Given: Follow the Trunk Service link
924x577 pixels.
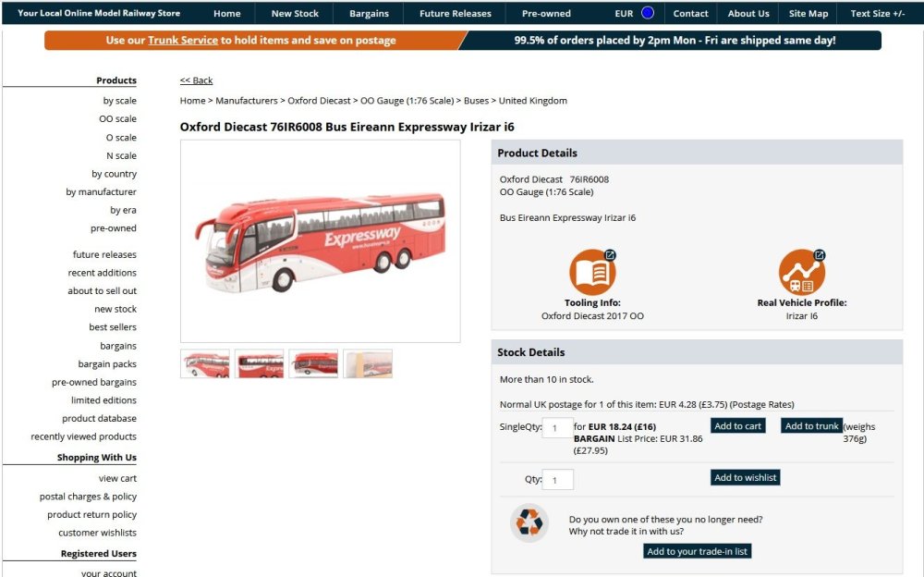Looking at the screenshot, I should click(x=183, y=40).
